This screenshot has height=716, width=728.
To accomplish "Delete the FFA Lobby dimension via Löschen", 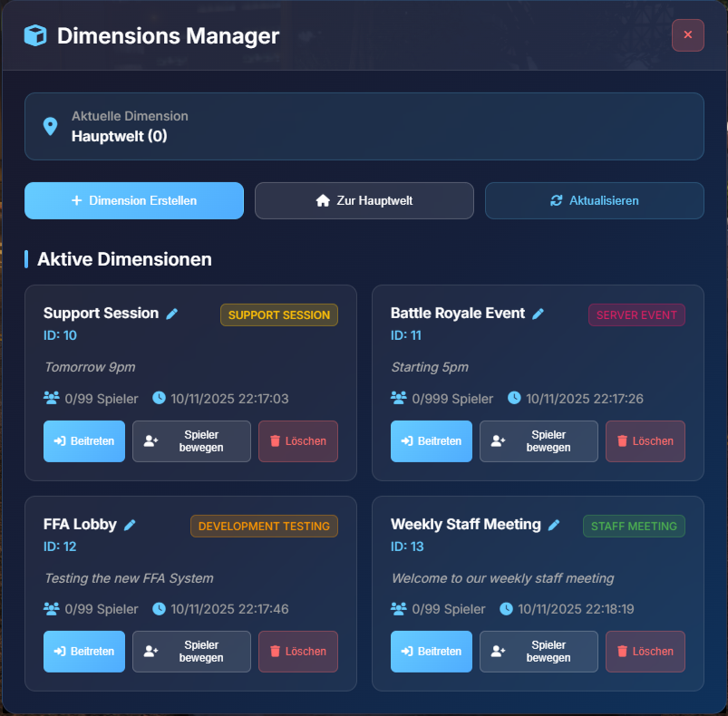I will (298, 652).
